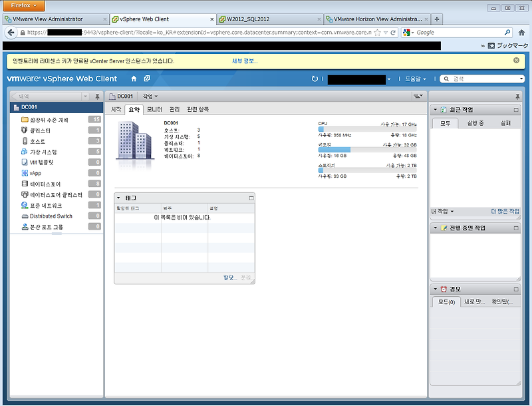This screenshot has height=406, width=532.
Task: Open new window icon beside home
Action: pos(146,79)
